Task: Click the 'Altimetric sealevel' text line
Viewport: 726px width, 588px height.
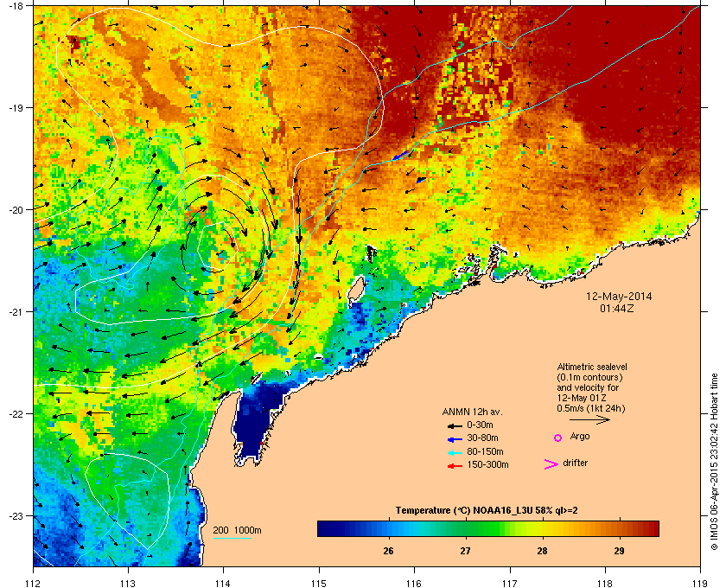Action: [x=592, y=367]
